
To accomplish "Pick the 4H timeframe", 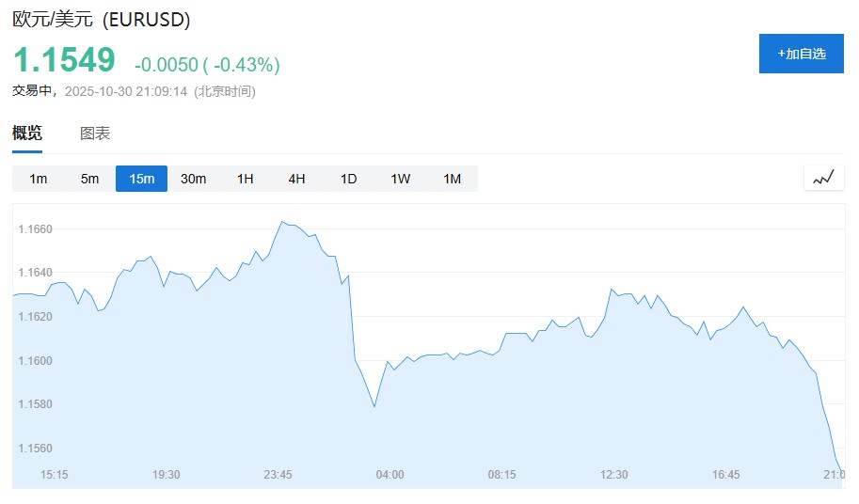I will point(296,179).
